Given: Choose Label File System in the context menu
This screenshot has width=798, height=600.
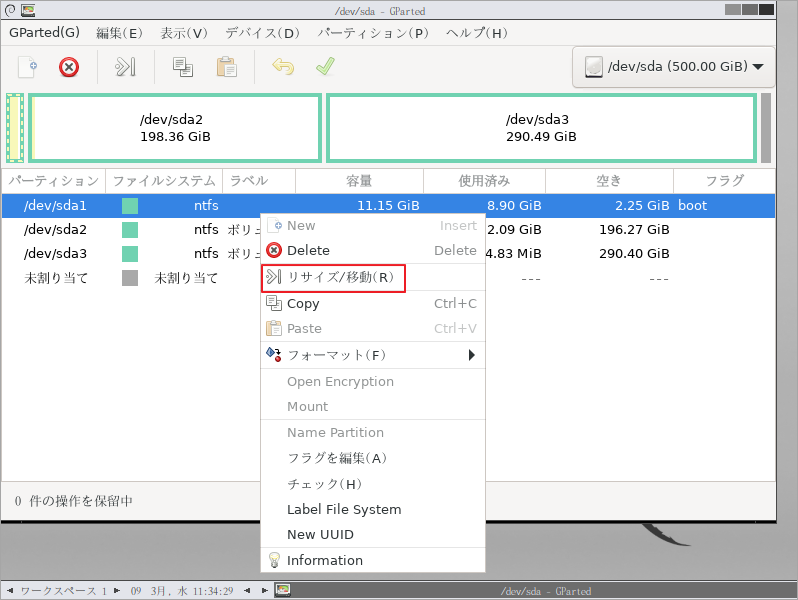Looking at the screenshot, I should tap(373, 510).
